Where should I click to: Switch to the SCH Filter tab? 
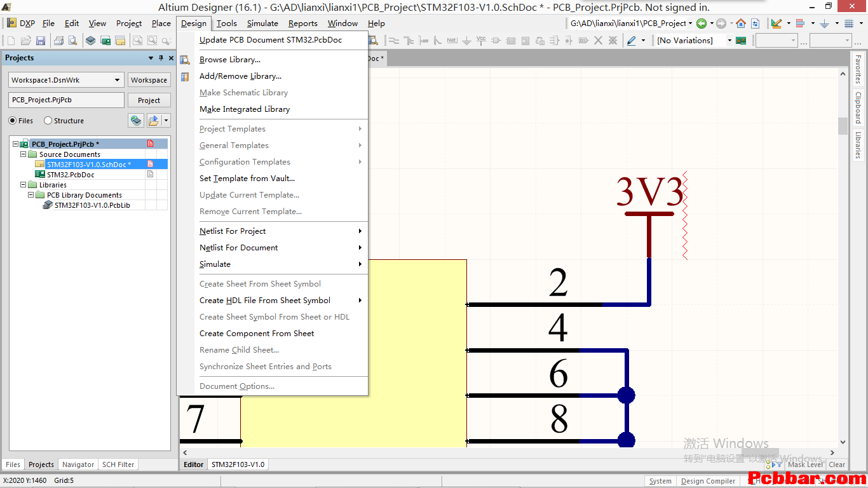pos(118,464)
